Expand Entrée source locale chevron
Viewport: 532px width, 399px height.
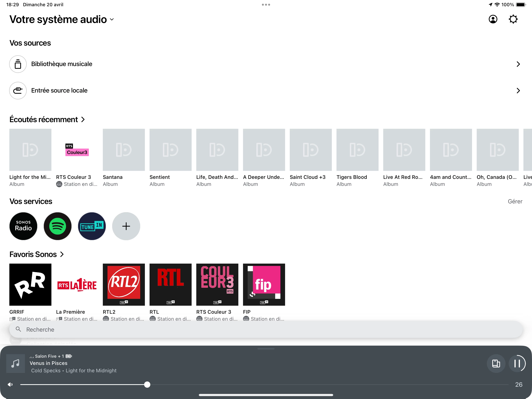pos(518,90)
